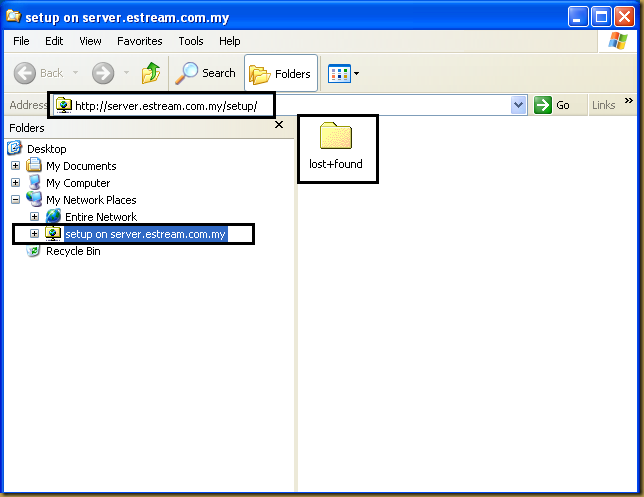This screenshot has width=644, height=497.
Task: Click the My Computer icon
Action: coord(34,182)
